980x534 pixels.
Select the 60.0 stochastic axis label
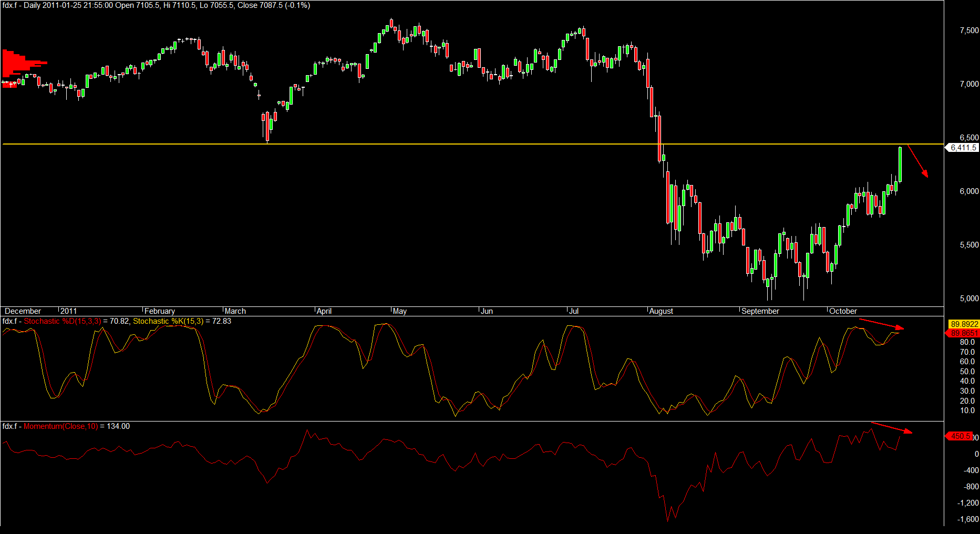click(967, 362)
